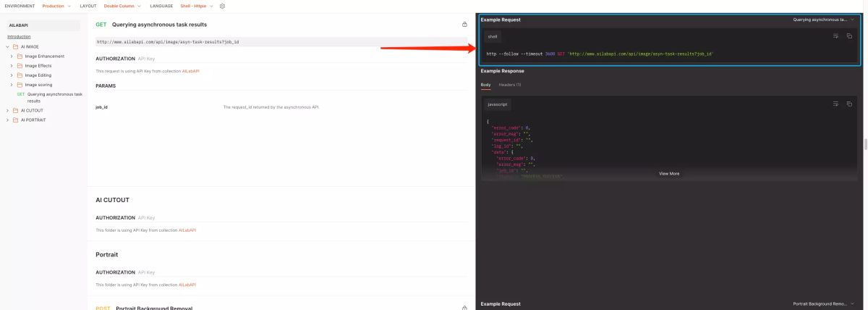This screenshot has width=868, height=310.
Task: Click the Image Editing folder label
Action: [38, 75]
